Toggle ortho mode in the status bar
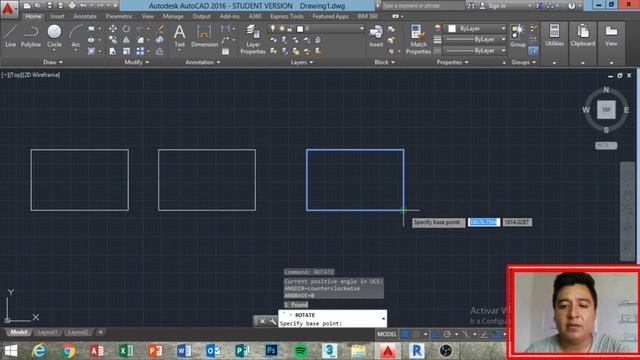 click(436, 334)
